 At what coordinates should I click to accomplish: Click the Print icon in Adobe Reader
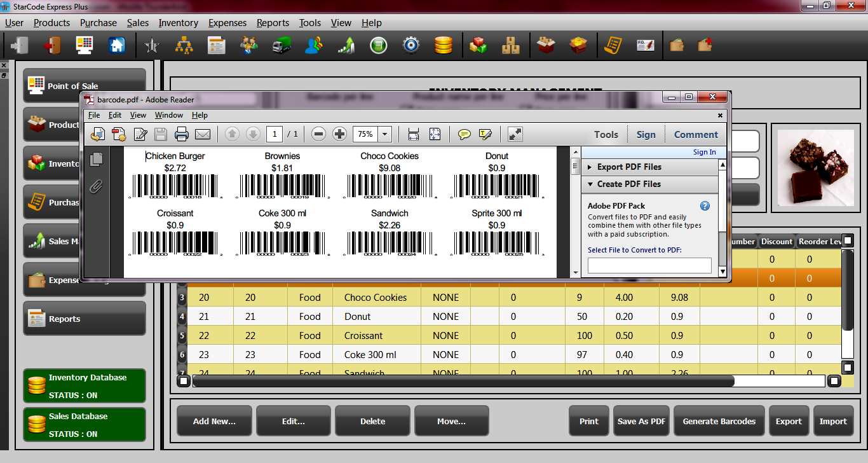181,134
